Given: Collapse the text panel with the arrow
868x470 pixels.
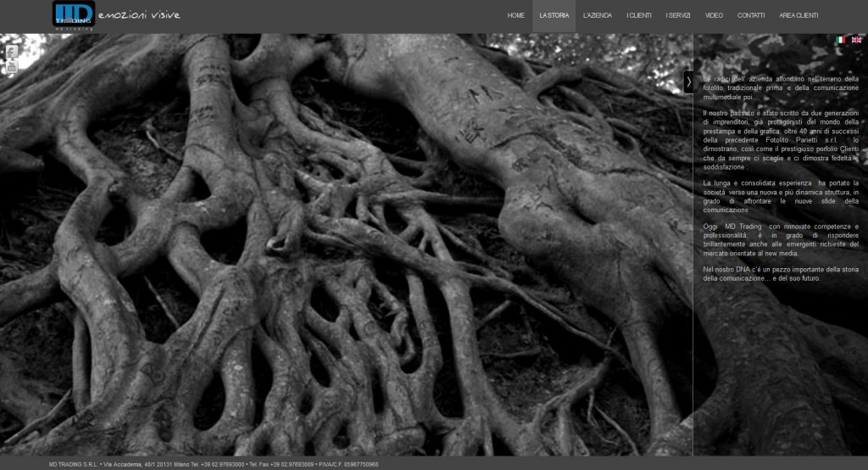Looking at the screenshot, I should tap(688, 81).
